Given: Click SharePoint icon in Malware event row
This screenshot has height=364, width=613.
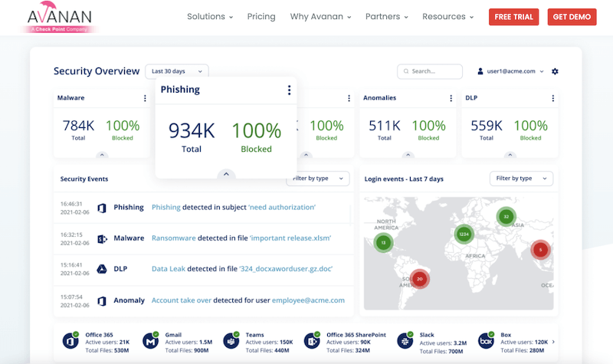Looking at the screenshot, I should tap(102, 238).
